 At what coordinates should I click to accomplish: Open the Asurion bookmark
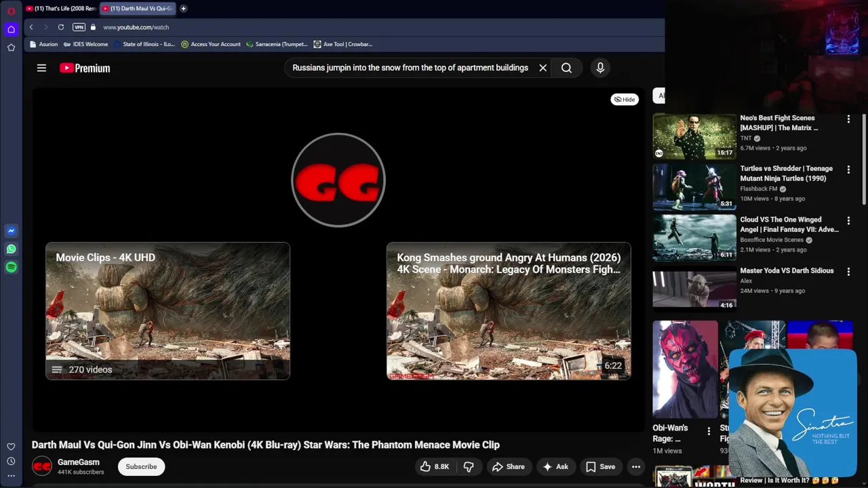click(x=44, y=44)
